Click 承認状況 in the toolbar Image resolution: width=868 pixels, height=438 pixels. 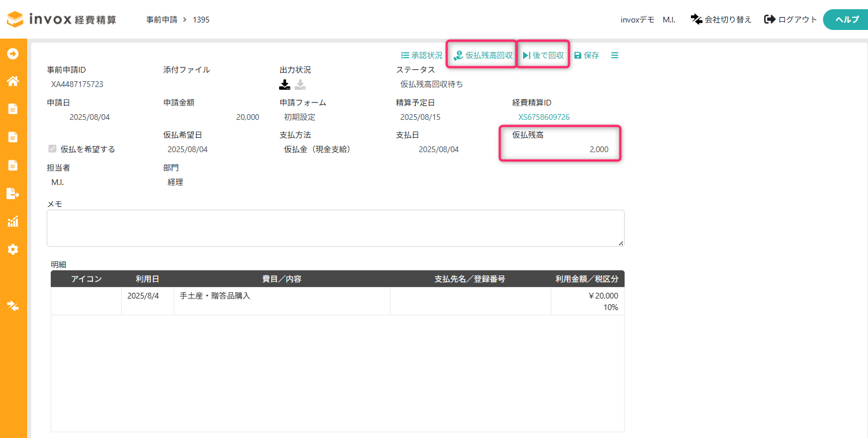422,55
